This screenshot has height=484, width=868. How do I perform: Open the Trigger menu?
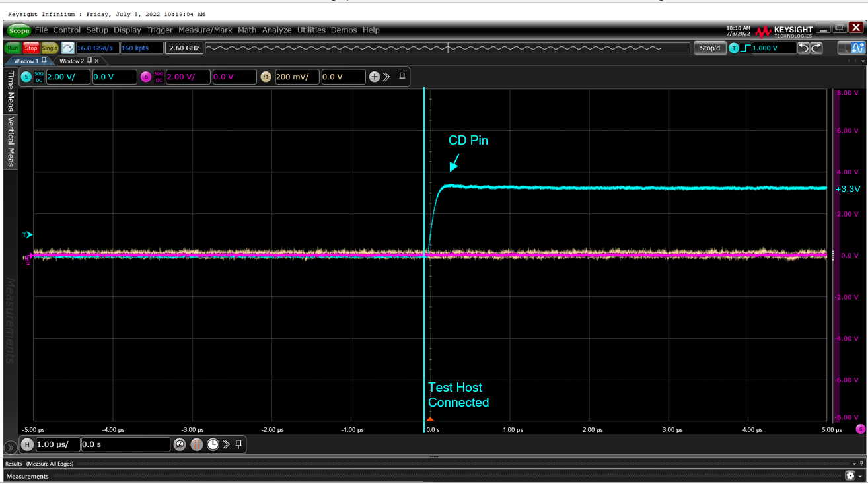159,30
